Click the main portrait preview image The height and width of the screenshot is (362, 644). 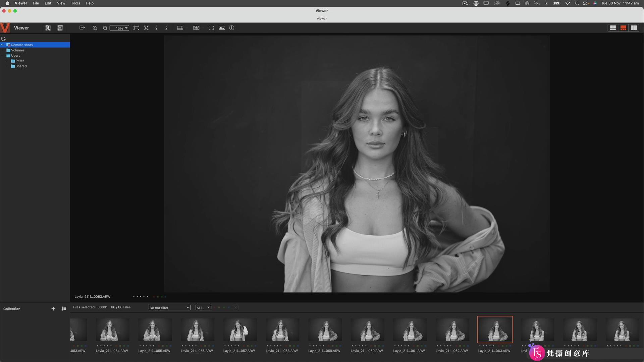pos(357,164)
